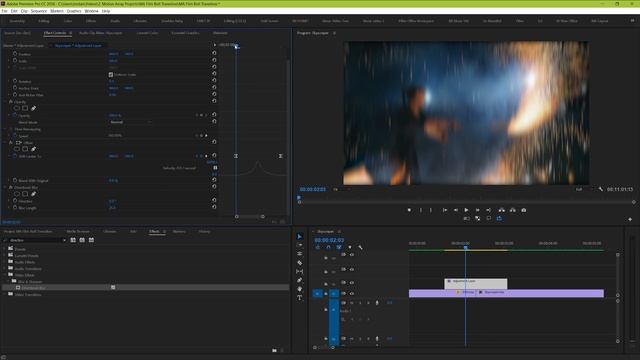Open timeline display settings wrench
Viewport: 640px width, 360px height.
360,247
